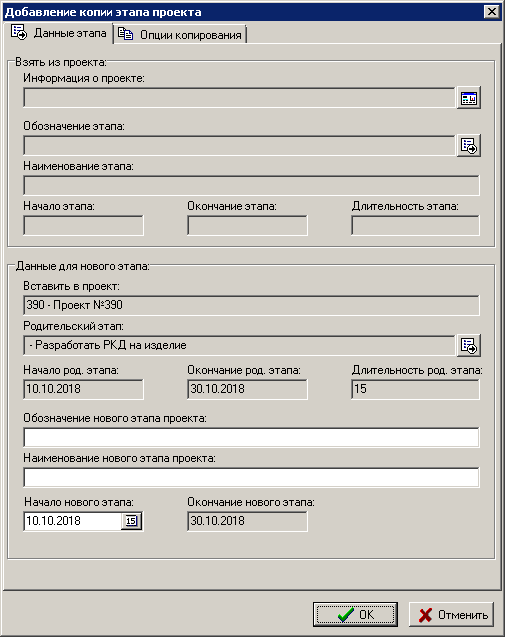Click Вставить в проект field
This screenshot has width=505, height=637.
tap(251, 306)
